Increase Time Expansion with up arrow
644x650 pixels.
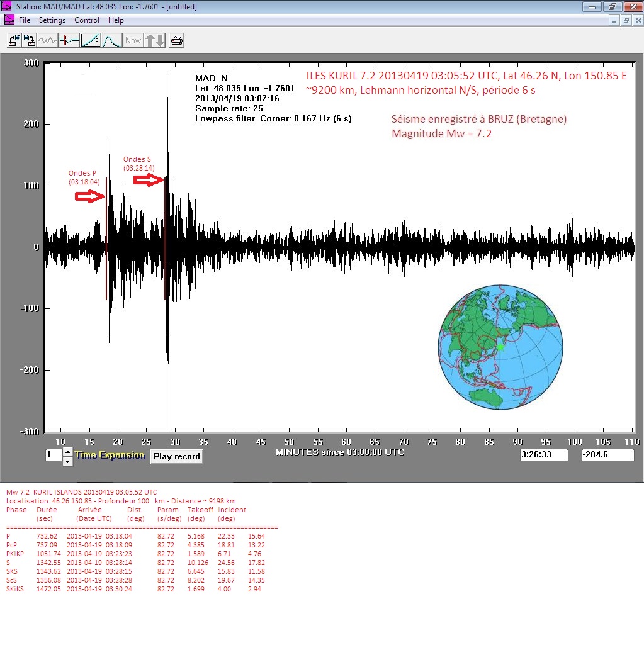point(67,452)
